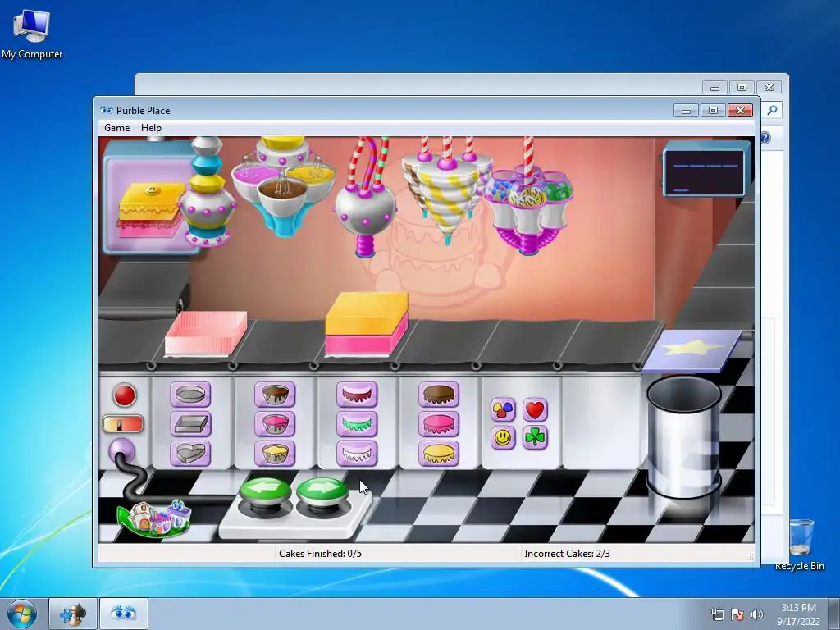Click the Cakes Finished: 0/5 status text
Screen dimensions: 840x630
(x=320, y=554)
